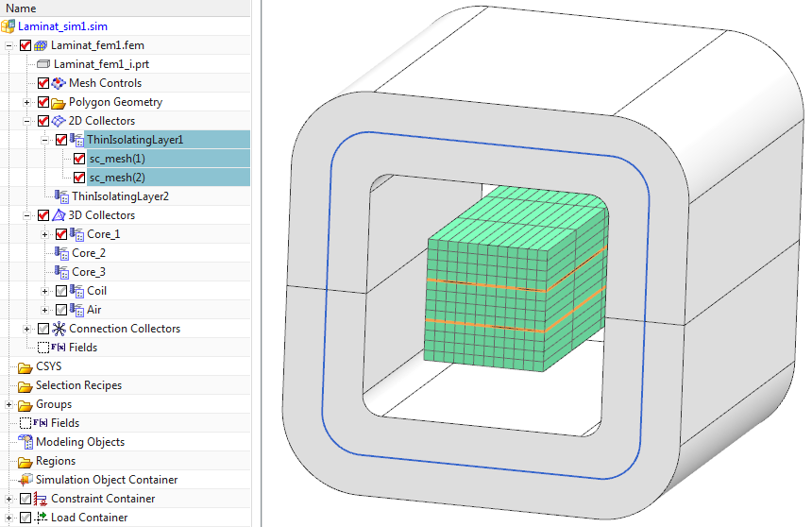Enable the Coil collector checkbox
The height and width of the screenshot is (527, 812).
point(61,291)
